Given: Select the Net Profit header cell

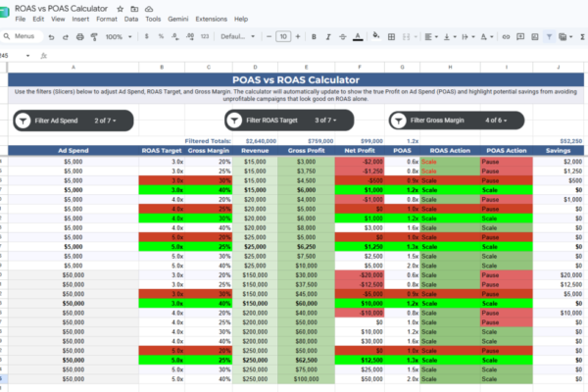Looking at the screenshot, I should tap(360, 150).
